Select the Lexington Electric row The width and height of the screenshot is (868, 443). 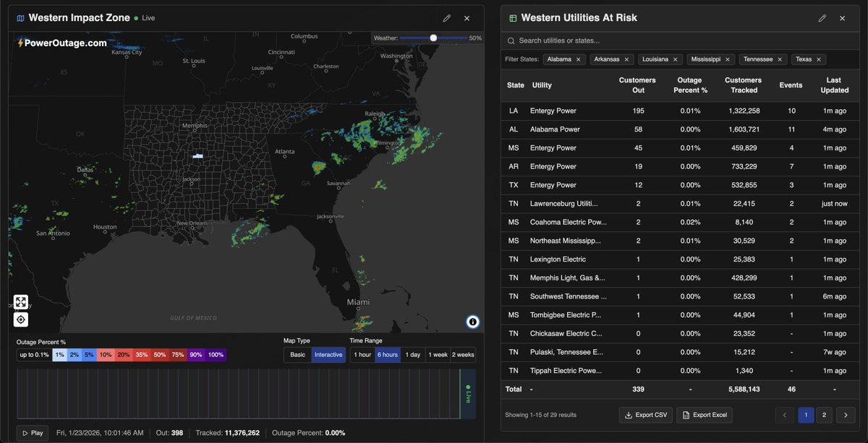click(679, 259)
